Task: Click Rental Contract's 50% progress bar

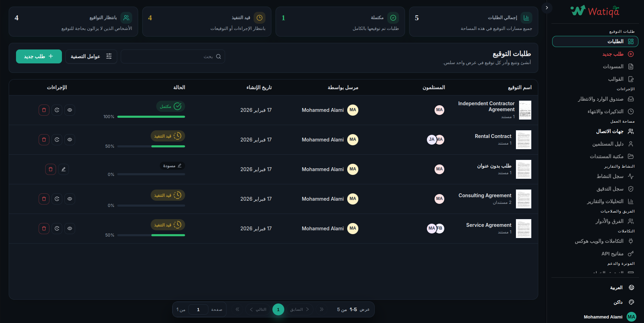Action: (151, 146)
